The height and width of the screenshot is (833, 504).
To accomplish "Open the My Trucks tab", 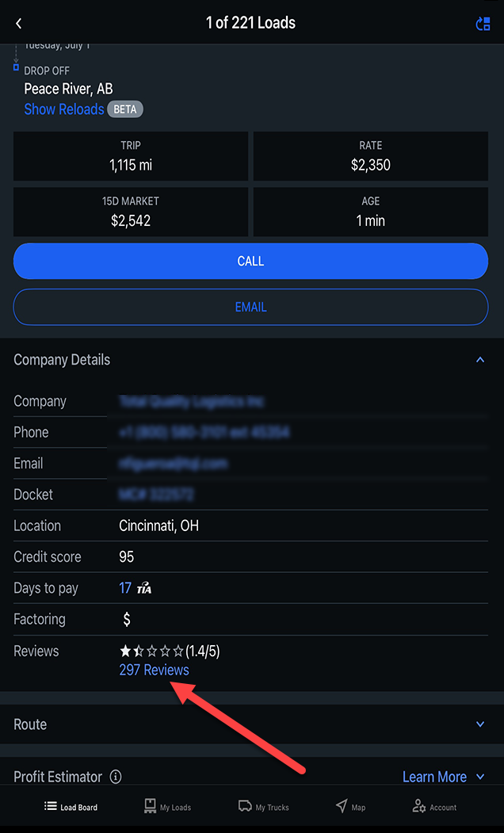I will coord(264,807).
